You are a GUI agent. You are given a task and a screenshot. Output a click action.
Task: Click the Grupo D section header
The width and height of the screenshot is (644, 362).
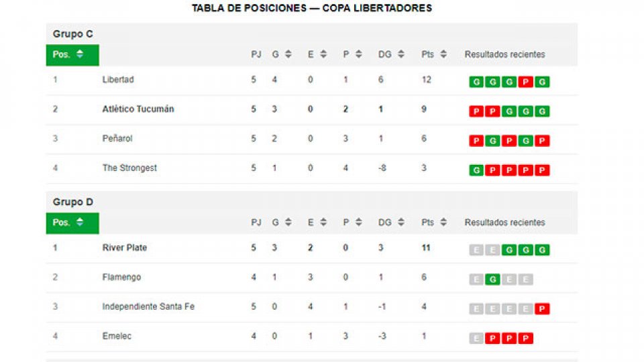point(68,202)
